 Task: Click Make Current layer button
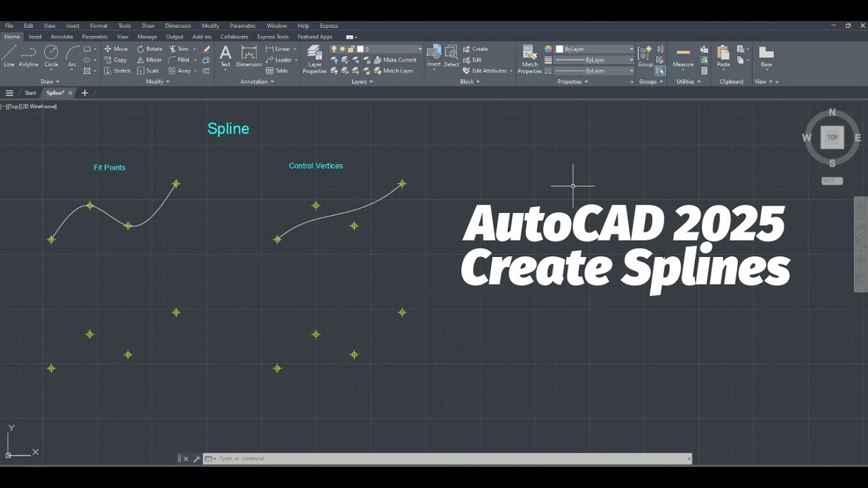click(395, 60)
